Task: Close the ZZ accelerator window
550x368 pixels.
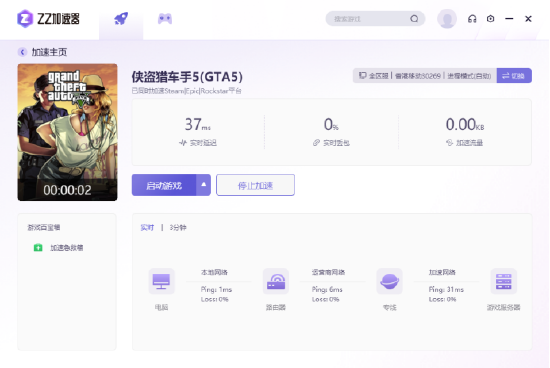Action: (528, 19)
